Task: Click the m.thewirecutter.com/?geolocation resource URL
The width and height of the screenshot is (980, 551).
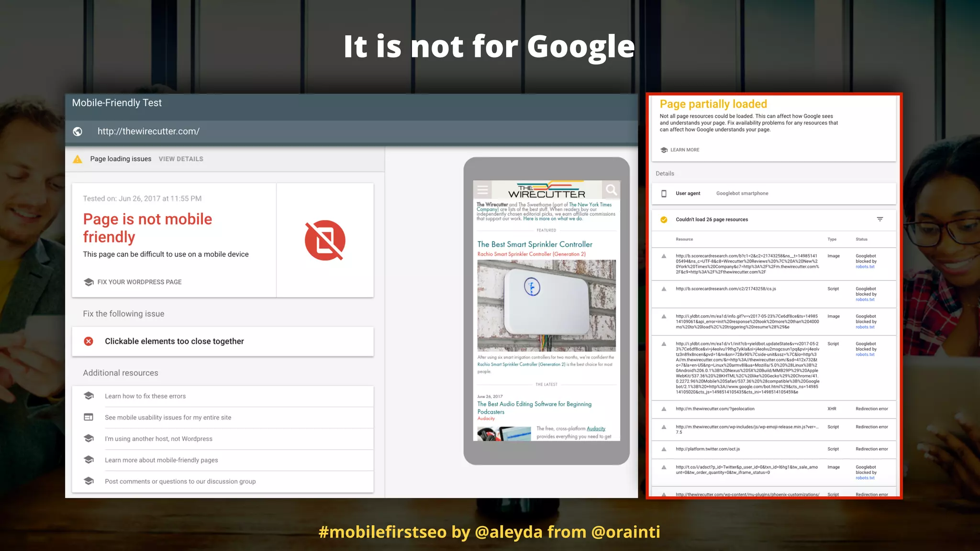Action: [715, 409]
